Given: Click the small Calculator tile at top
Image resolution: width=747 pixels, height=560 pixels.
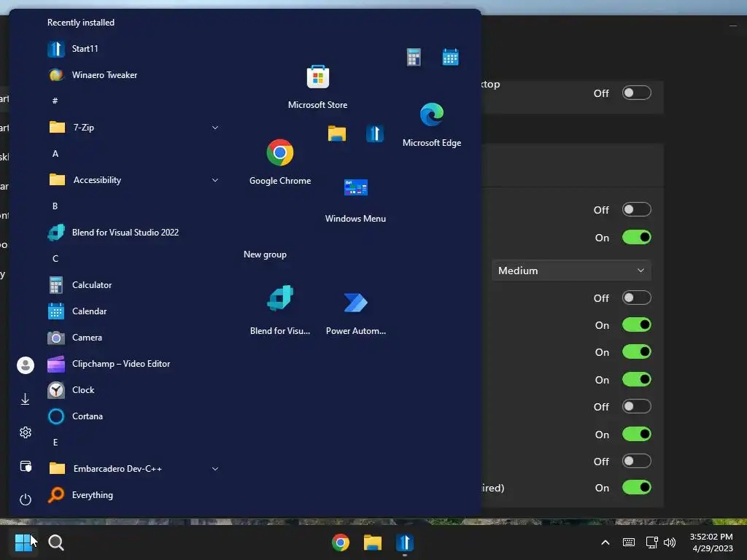Looking at the screenshot, I should (414, 58).
